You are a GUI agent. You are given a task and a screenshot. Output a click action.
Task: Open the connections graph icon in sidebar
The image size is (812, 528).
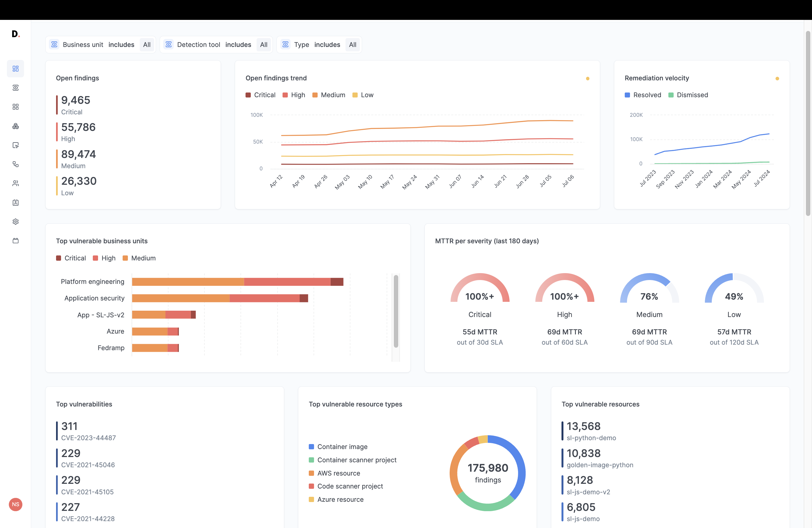pyautogui.click(x=15, y=164)
